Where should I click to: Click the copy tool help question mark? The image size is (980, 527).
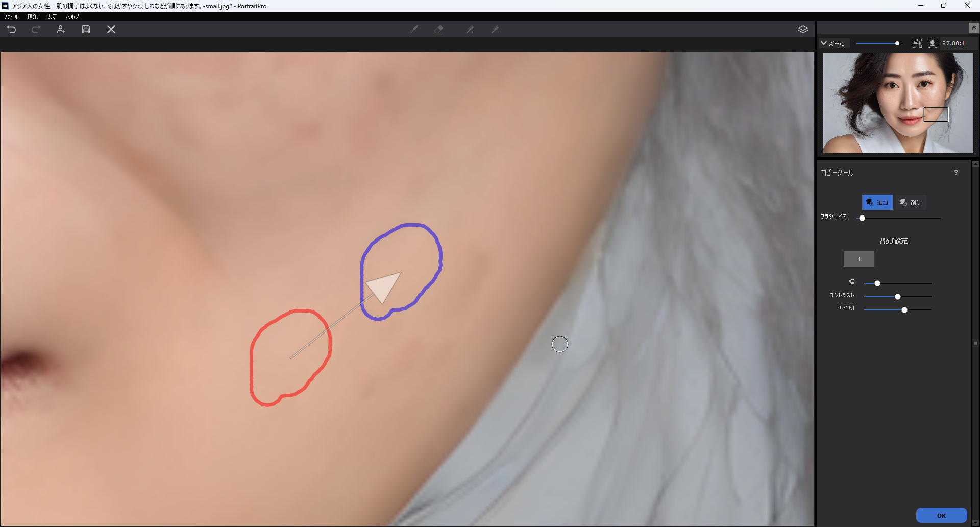tap(956, 173)
